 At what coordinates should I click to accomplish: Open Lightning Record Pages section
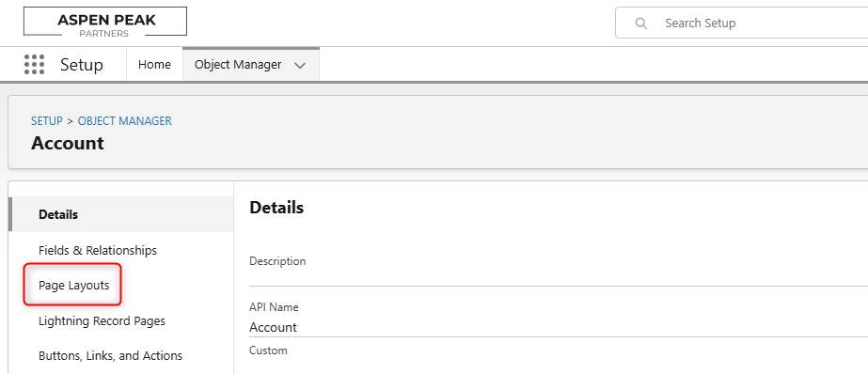coord(102,320)
